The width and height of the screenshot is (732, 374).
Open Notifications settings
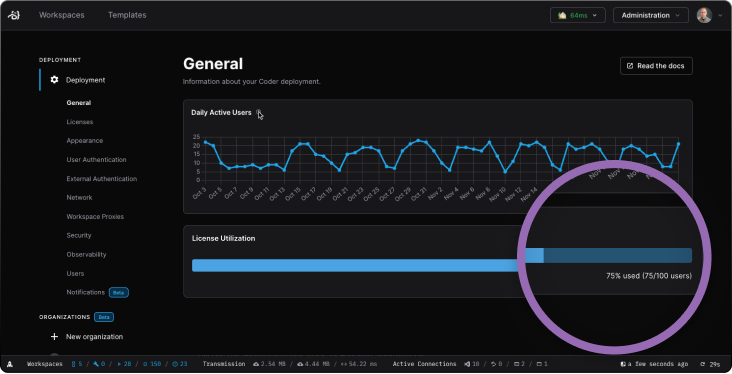click(x=85, y=292)
